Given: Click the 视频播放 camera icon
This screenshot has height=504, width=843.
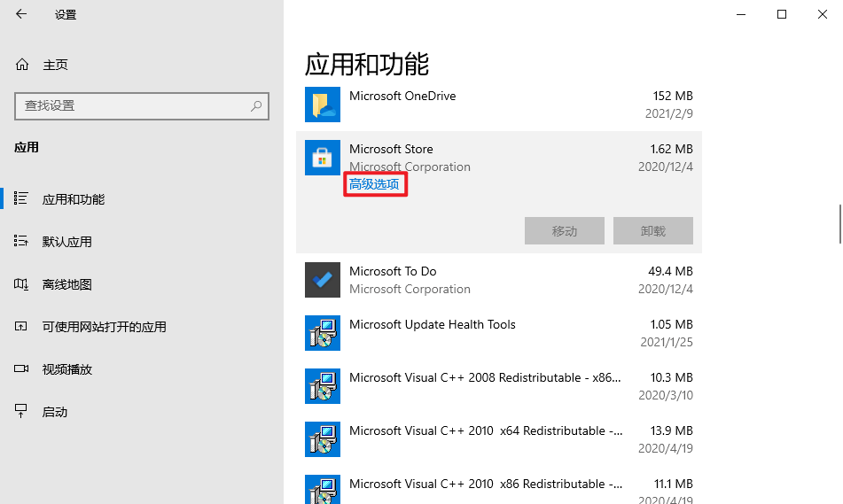Looking at the screenshot, I should pos(21,368).
